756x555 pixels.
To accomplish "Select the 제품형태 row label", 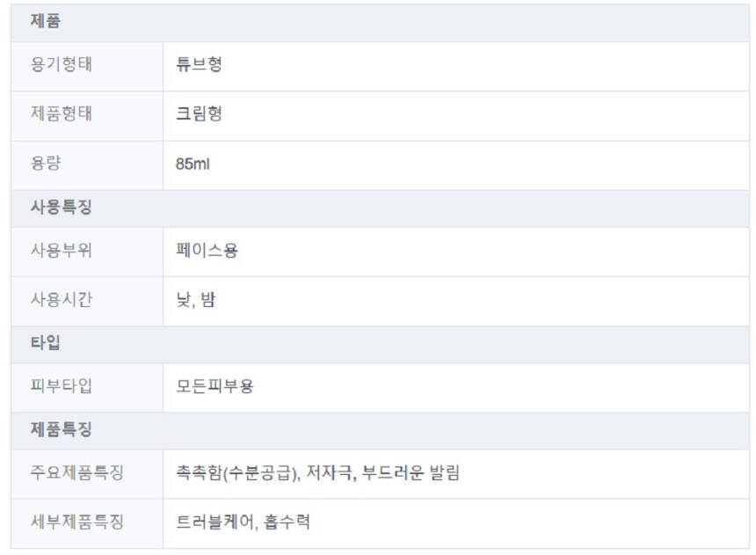I will coord(62,114).
